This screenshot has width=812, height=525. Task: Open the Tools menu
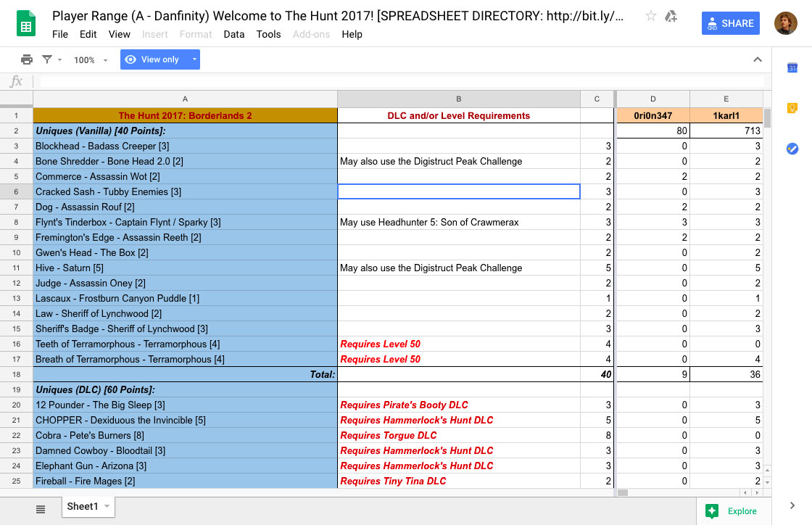268,34
